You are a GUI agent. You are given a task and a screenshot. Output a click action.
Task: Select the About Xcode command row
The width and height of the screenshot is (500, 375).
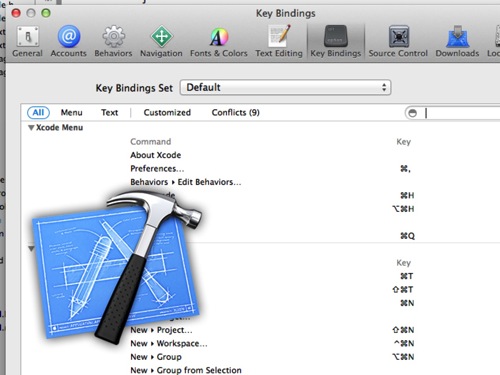tap(156, 155)
